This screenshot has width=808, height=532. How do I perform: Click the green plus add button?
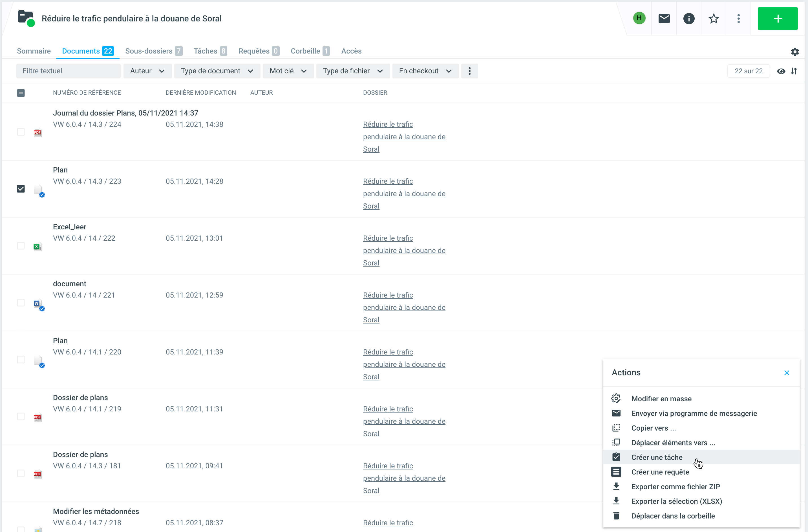[x=777, y=18]
